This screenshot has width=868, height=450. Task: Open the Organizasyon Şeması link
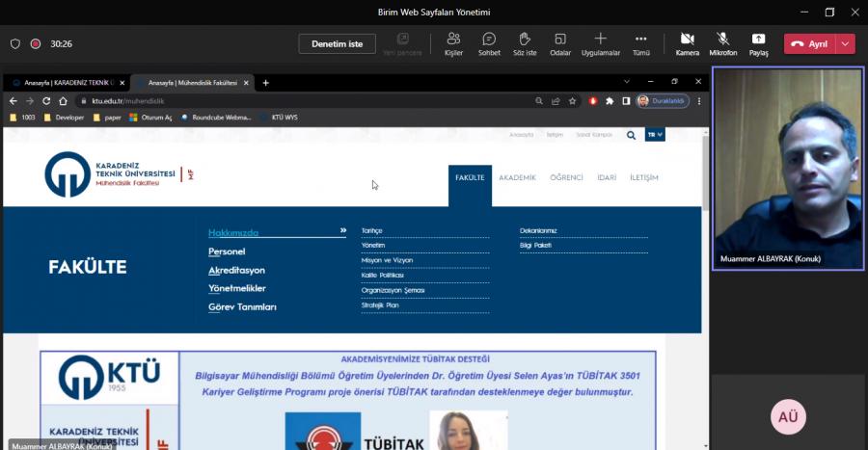[x=393, y=290]
